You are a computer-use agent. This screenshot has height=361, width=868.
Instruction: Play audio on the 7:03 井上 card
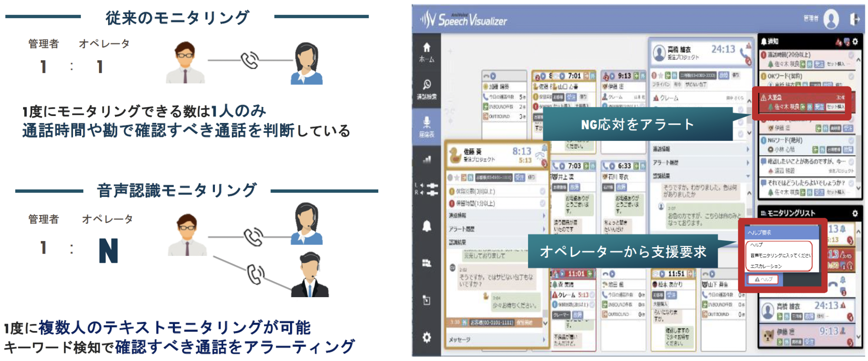(562, 166)
